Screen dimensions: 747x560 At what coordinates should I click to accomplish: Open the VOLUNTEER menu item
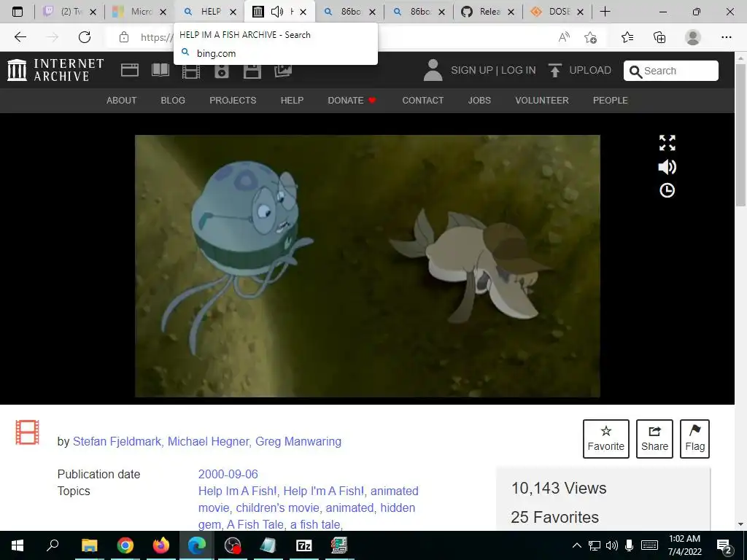542,101
